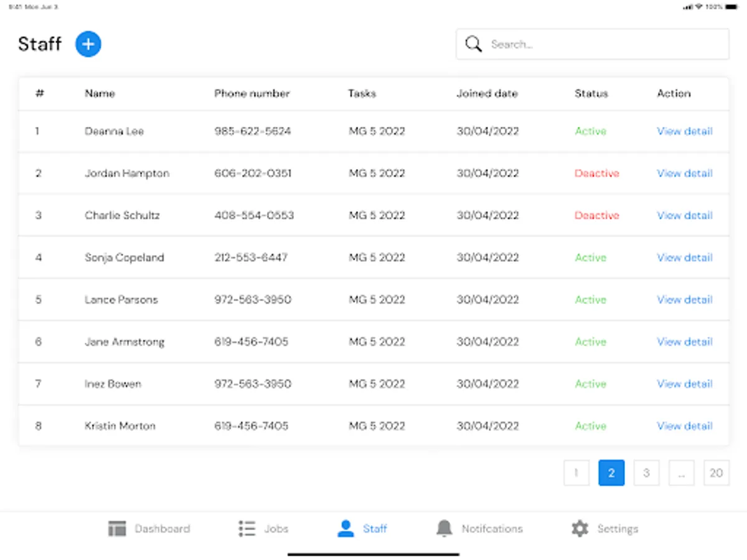Select the name Deanna Lee
The height and width of the screenshot is (560, 747).
(x=115, y=131)
